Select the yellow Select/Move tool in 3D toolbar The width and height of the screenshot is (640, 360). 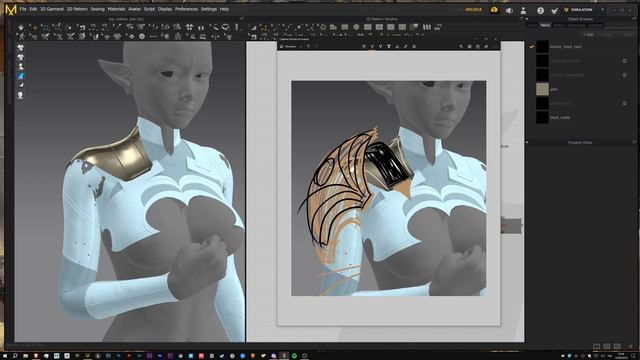[x=35, y=27]
